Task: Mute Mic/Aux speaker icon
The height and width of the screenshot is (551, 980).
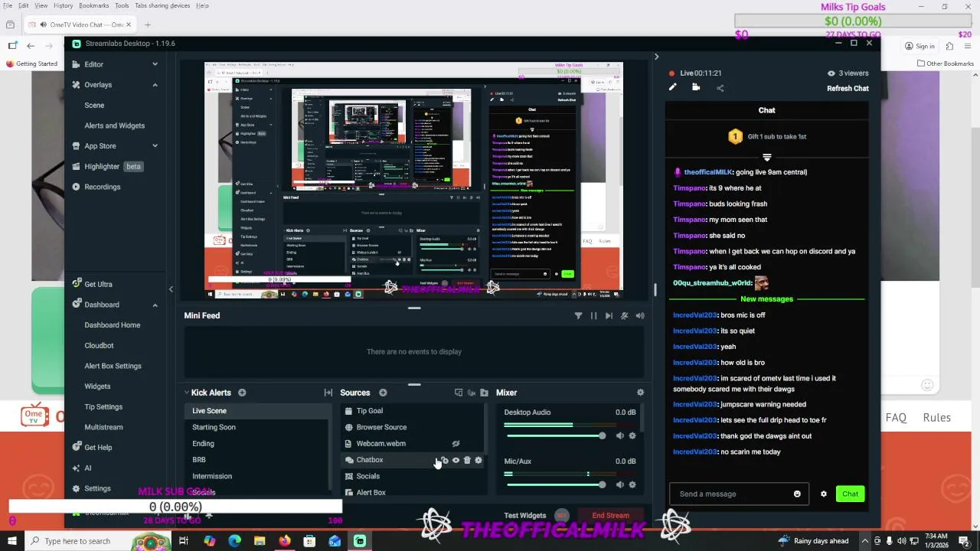Action: pos(620,484)
